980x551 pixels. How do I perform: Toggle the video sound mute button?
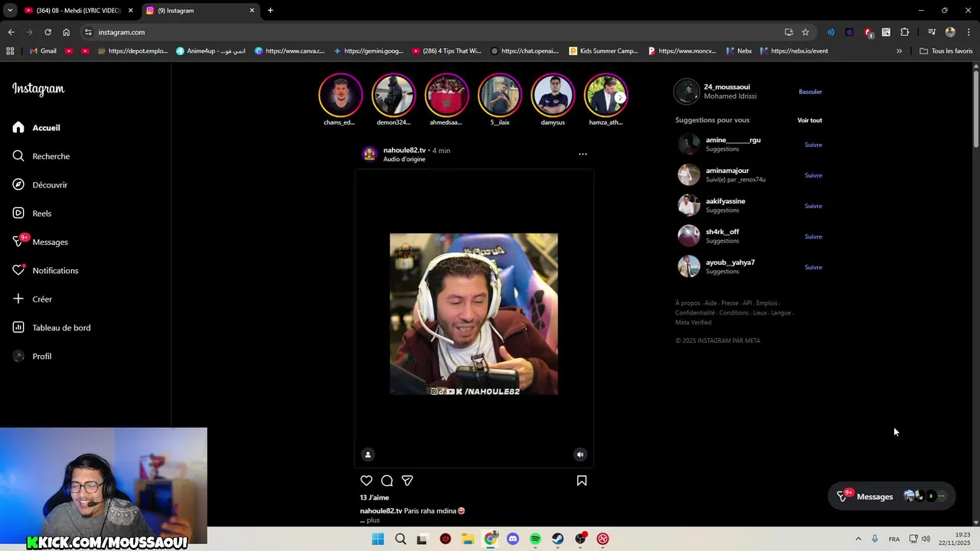(x=580, y=455)
